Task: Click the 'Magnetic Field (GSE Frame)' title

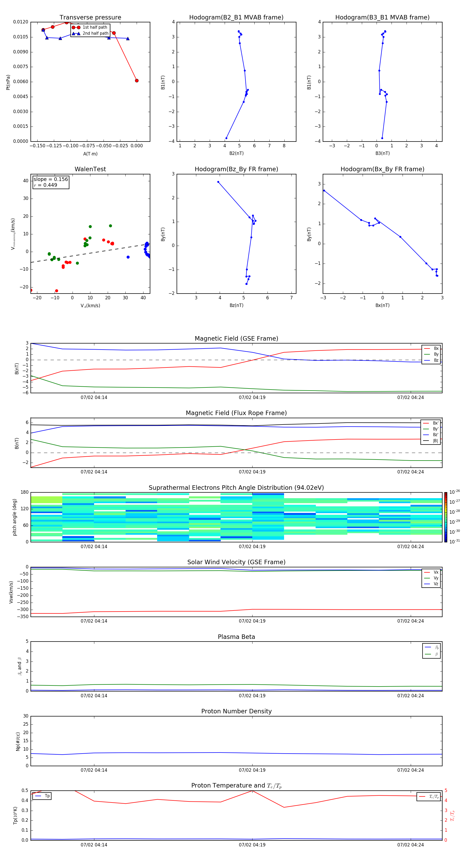Action: pos(236,339)
